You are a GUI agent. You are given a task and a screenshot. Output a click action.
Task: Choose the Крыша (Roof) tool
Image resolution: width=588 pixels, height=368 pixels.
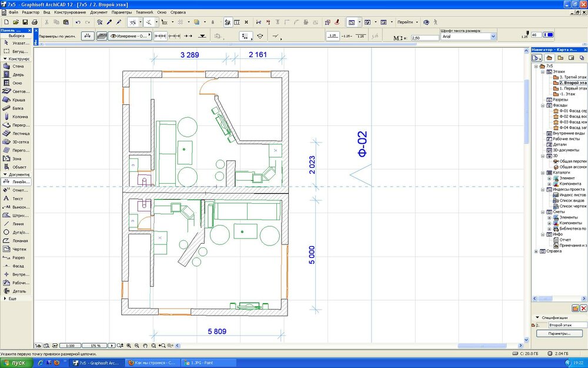coord(18,100)
